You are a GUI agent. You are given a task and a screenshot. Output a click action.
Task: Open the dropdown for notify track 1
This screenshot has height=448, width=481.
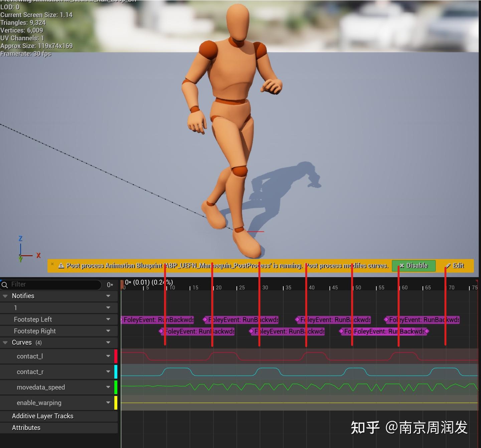(x=108, y=308)
